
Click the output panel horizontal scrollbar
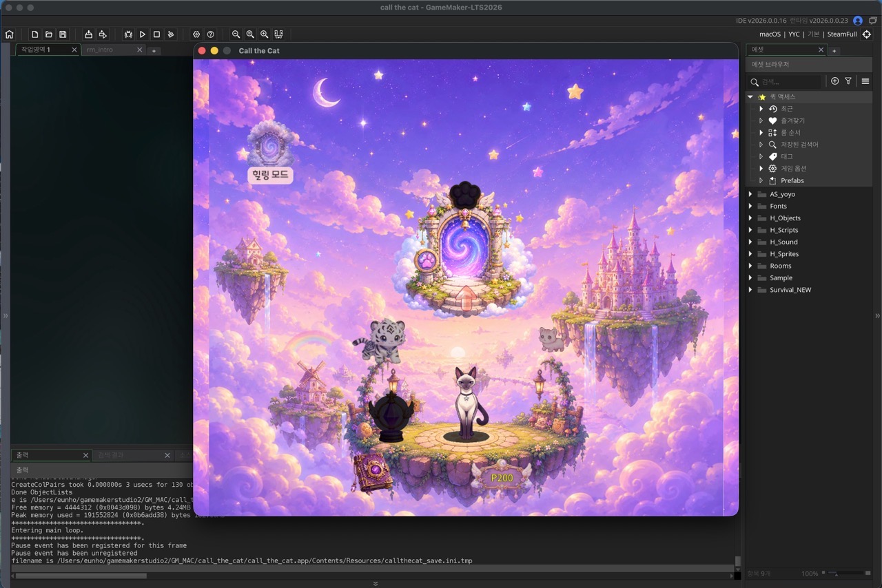tap(81, 576)
